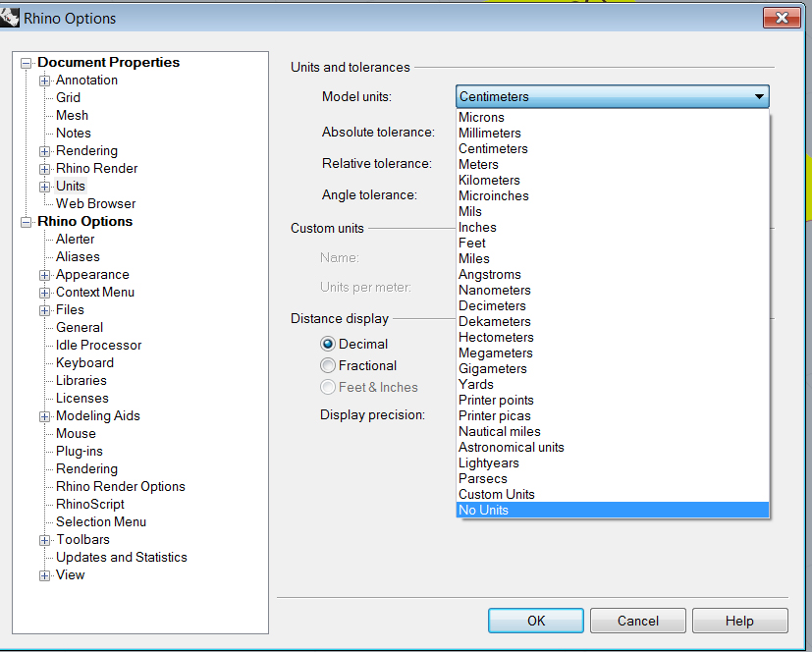
Task: Select the Decimal distance display option
Action: click(x=327, y=344)
